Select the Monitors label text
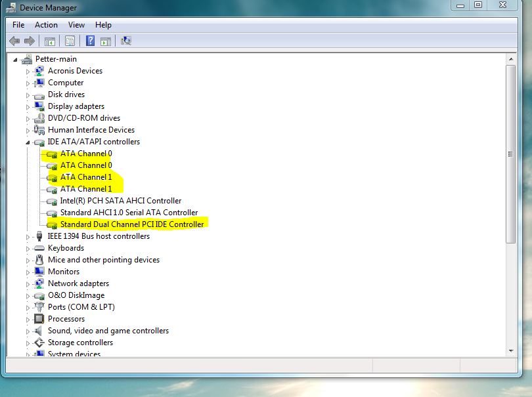This screenshot has width=532, height=397. [64, 272]
